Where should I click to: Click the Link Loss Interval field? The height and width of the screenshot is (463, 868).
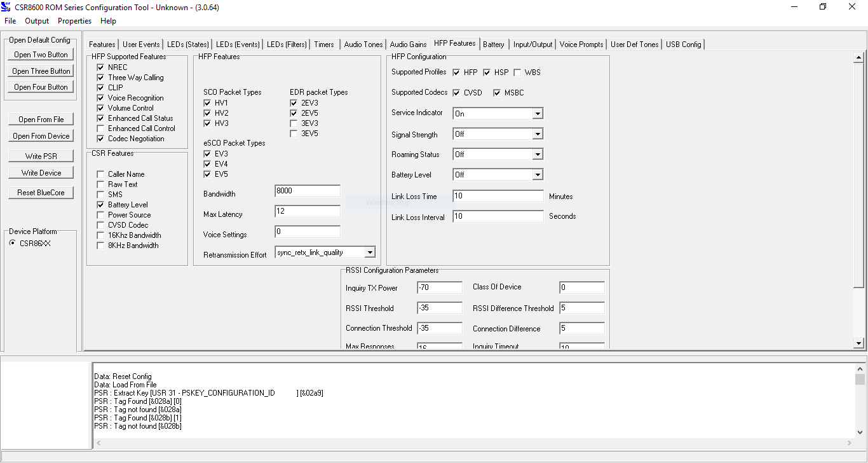pos(498,216)
